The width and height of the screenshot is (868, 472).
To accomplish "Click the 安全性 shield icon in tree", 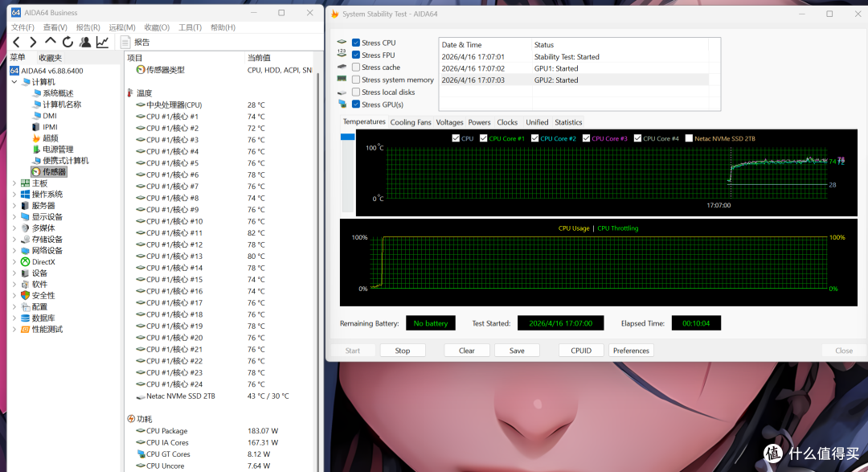I will tap(25, 295).
